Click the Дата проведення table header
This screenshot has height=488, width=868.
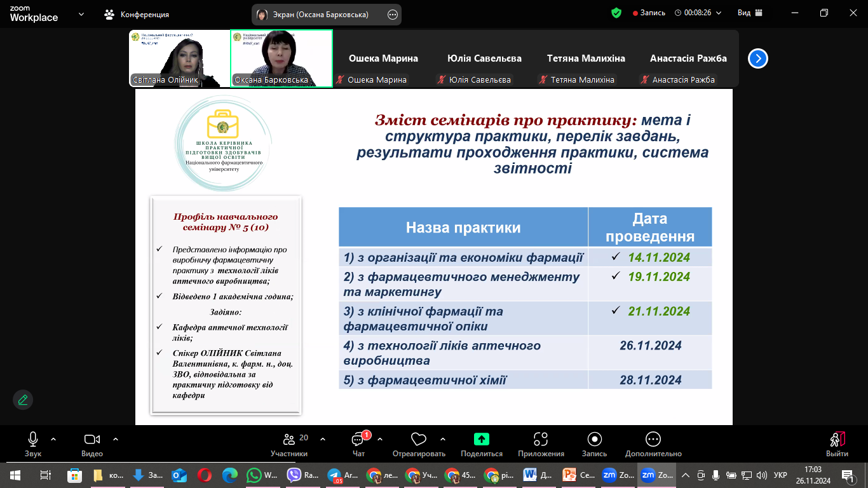tap(650, 227)
